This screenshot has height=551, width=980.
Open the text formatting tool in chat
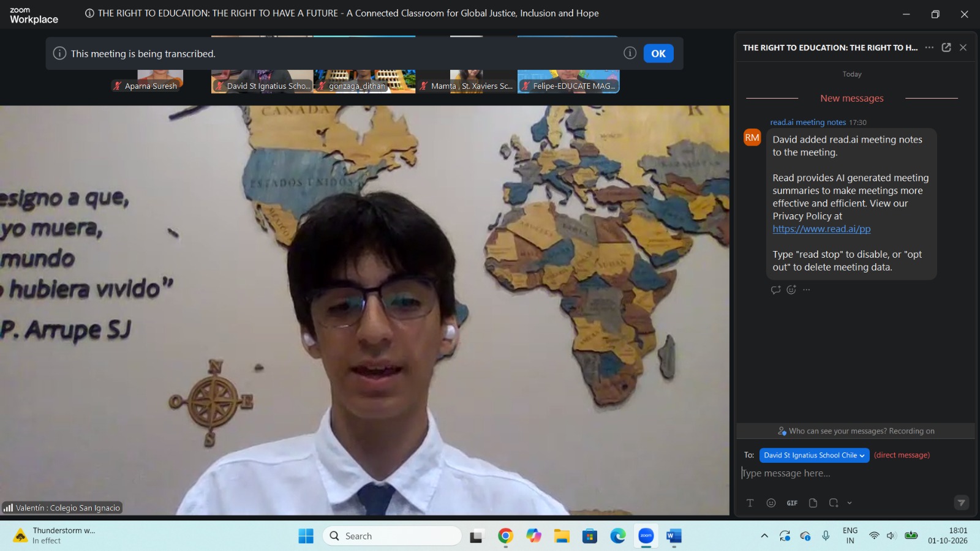pyautogui.click(x=750, y=503)
